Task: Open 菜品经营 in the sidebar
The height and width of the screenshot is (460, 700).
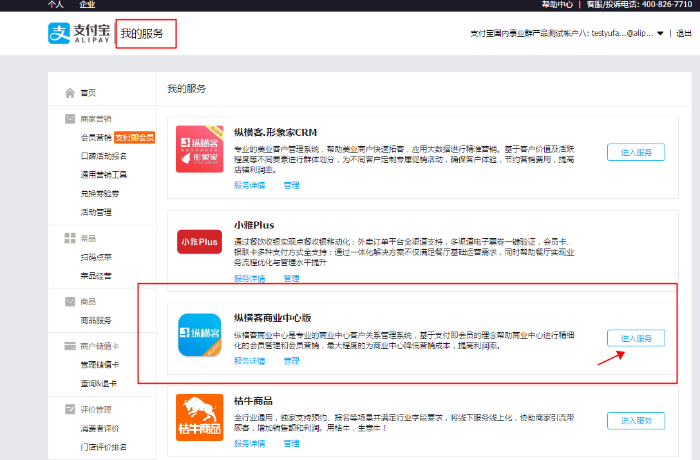Action: (96, 276)
